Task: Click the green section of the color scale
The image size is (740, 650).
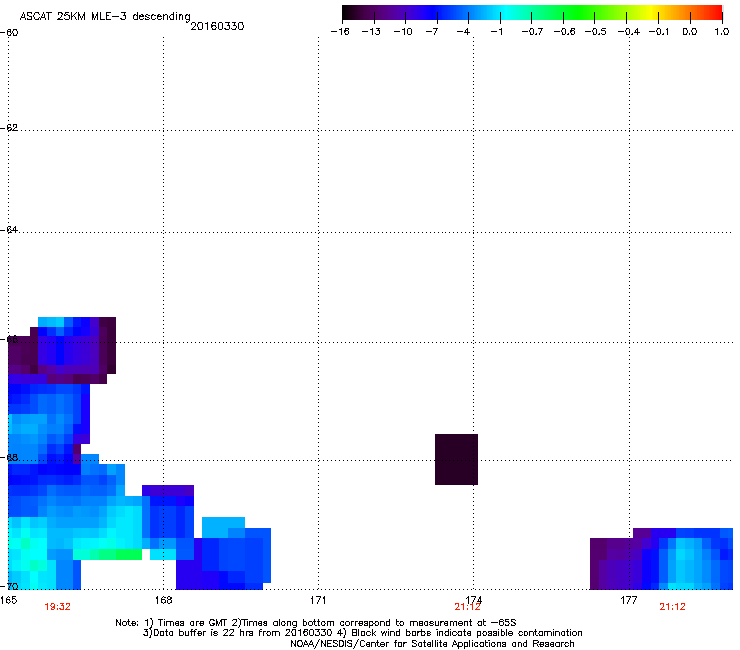Action: 580,13
